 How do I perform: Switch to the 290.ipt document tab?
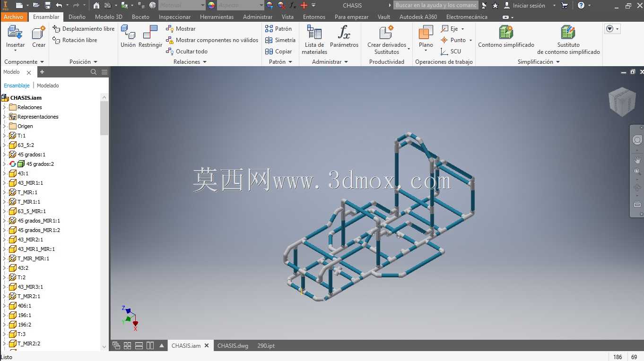266,345
